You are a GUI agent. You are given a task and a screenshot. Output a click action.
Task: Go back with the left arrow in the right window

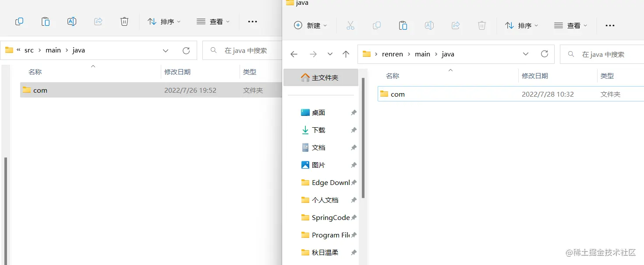tap(294, 54)
